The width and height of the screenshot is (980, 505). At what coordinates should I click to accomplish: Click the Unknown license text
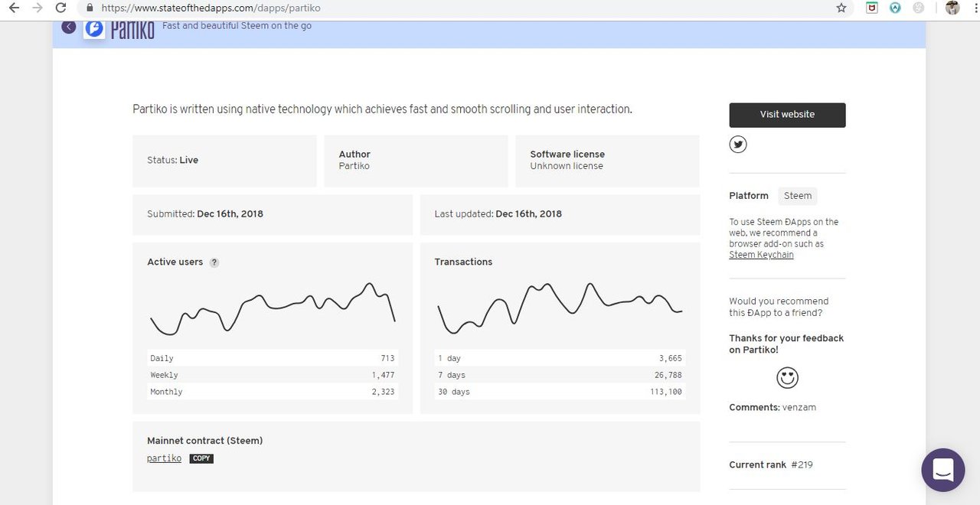(x=567, y=166)
